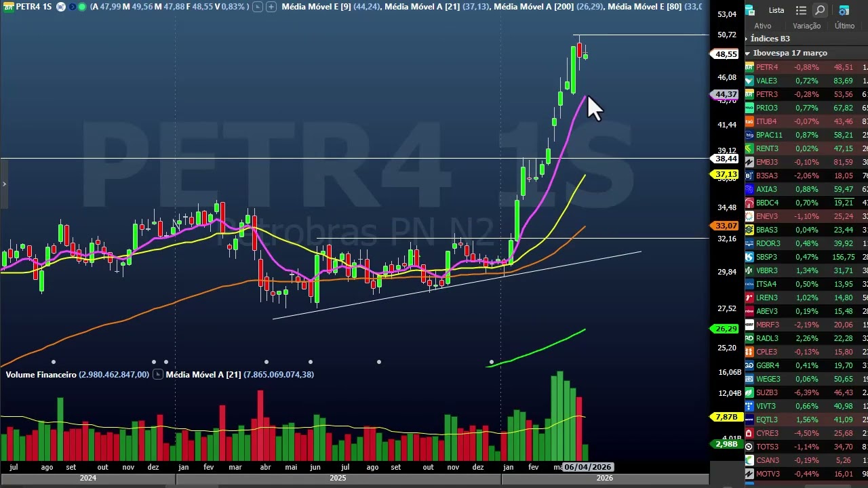Click the RENT3 row logo icon
This screenshot has width=868, height=488.
coord(749,148)
